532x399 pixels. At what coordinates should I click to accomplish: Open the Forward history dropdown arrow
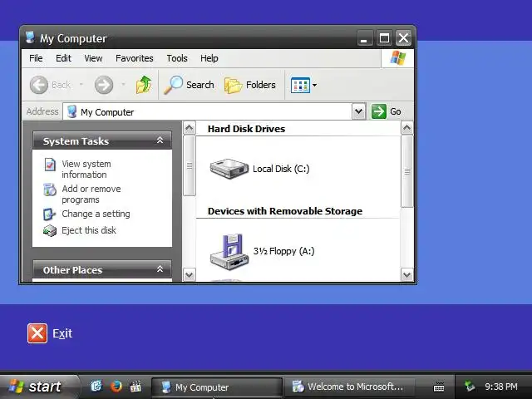point(124,85)
